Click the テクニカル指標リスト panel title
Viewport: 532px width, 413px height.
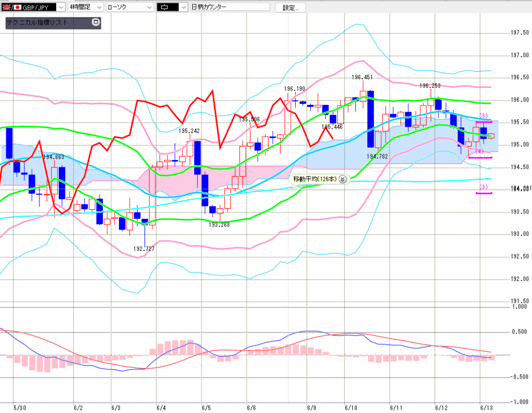(37, 23)
